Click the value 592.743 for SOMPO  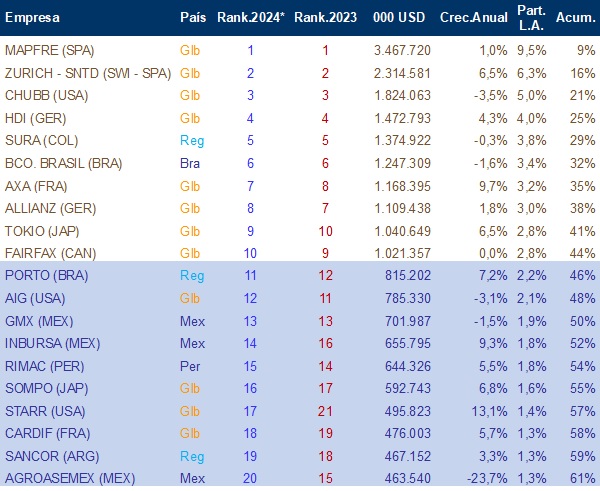[x=408, y=388]
